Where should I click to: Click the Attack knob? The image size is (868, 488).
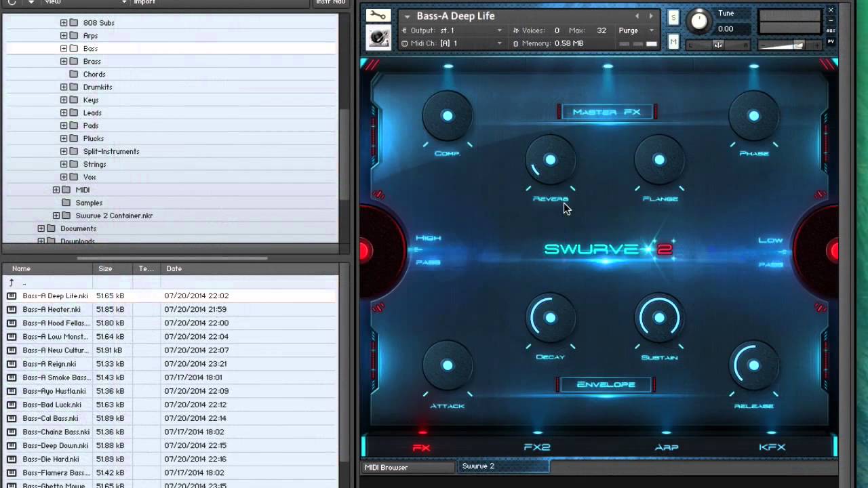pyautogui.click(x=447, y=365)
